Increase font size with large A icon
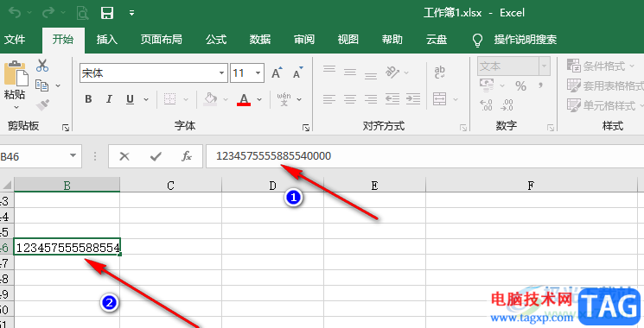Screen dimensions: 644x328 [277, 73]
